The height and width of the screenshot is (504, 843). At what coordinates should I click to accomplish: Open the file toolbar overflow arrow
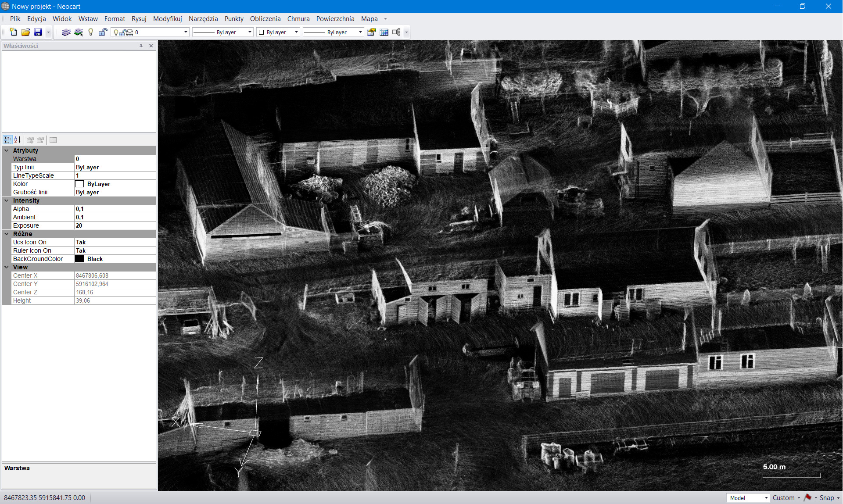[x=48, y=32]
